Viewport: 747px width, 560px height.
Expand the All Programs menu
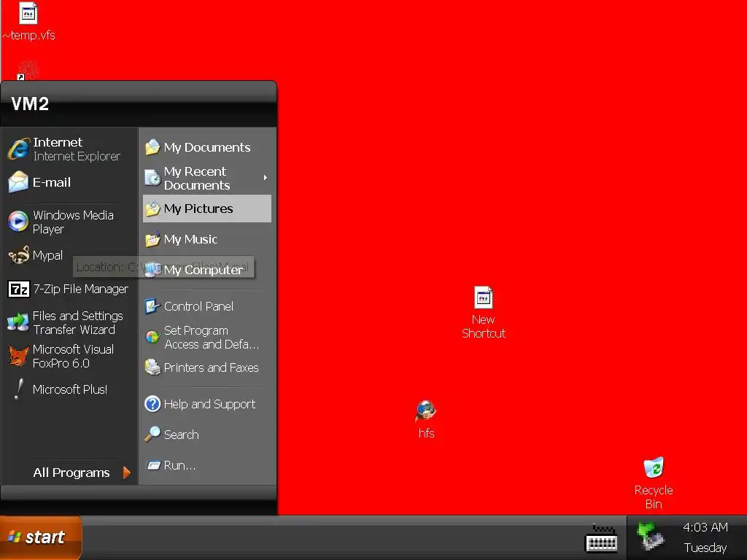(x=81, y=472)
